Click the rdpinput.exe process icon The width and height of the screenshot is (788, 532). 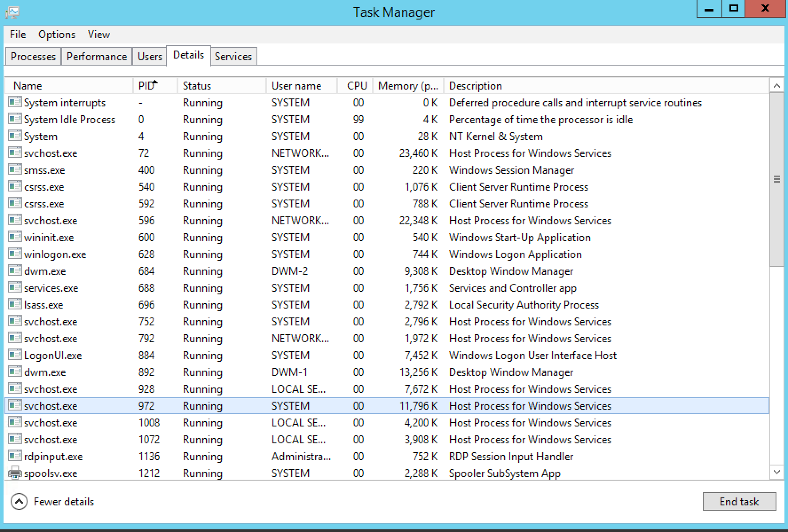tap(14, 456)
